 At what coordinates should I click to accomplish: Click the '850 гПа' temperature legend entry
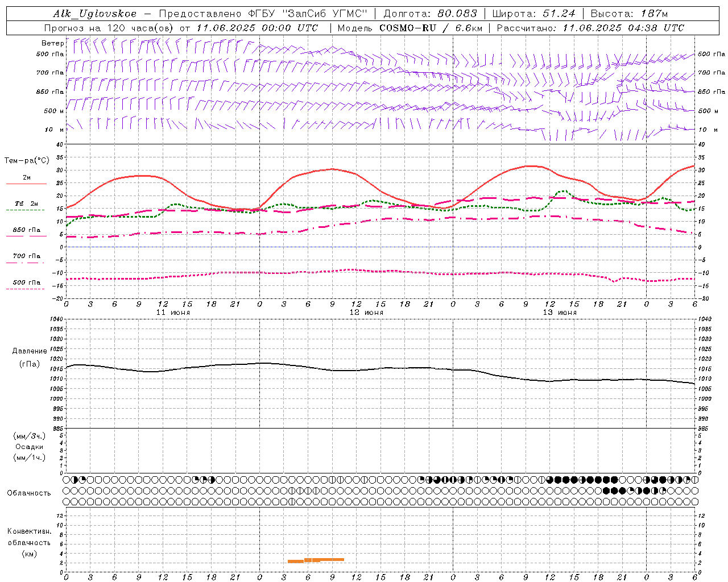[26, 230]
